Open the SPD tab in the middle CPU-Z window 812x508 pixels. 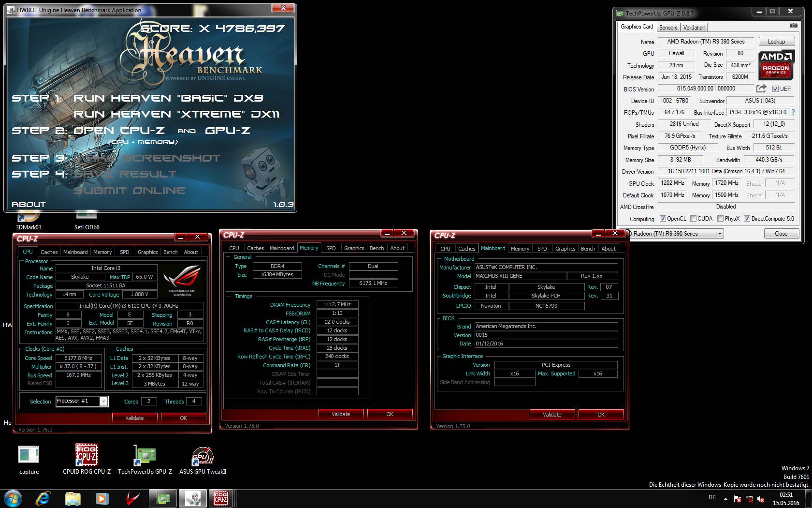[x=331, y=248]
